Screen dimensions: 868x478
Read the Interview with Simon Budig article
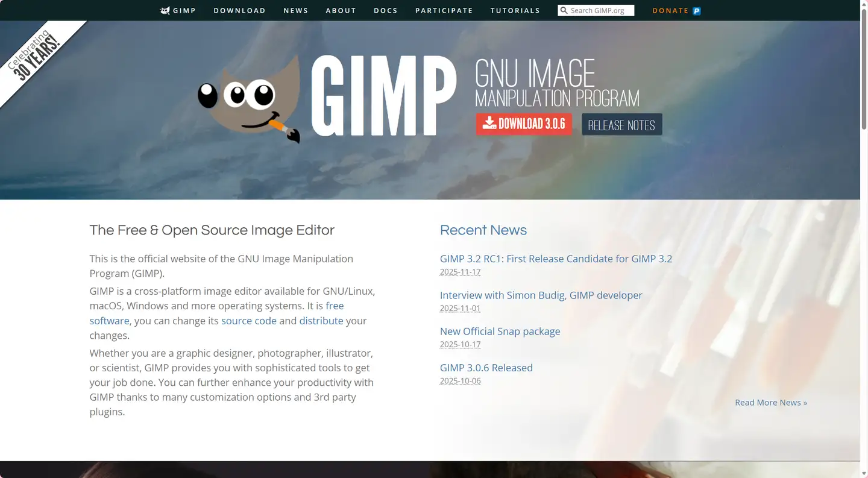tap(541, 295)
